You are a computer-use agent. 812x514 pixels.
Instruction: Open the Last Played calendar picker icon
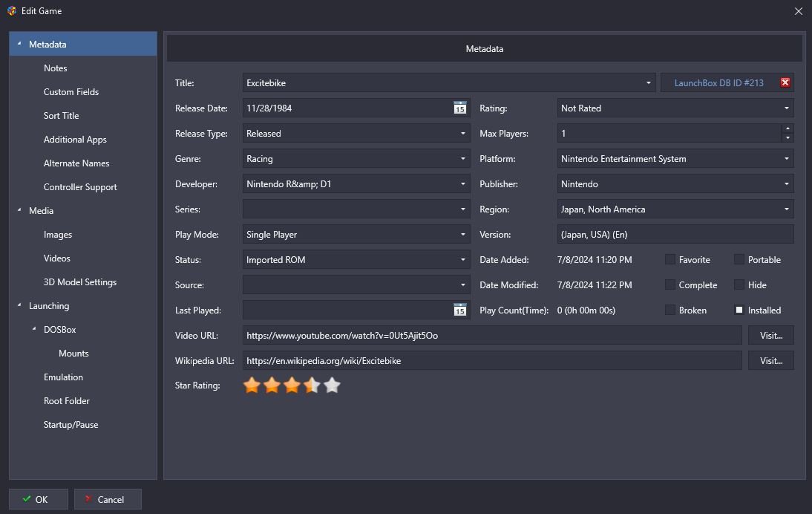tap(460, 310)
